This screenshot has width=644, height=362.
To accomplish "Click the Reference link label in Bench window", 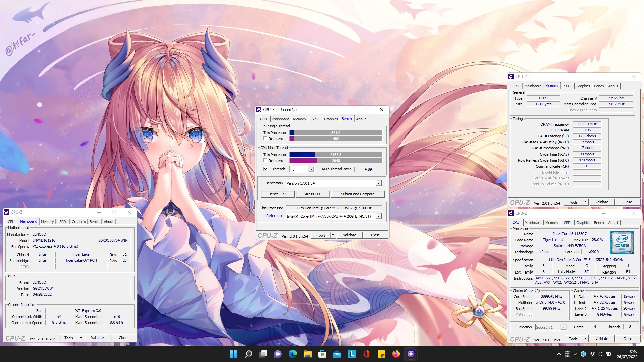I will click(x=275, y=216).
